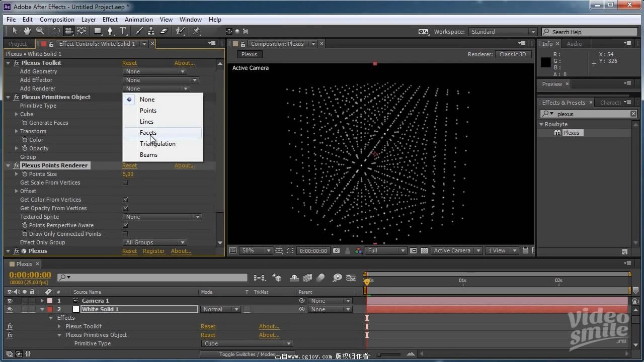This screenshot has height=362, width=644.
Task: Select the Rotation tool
Action: 56,31
